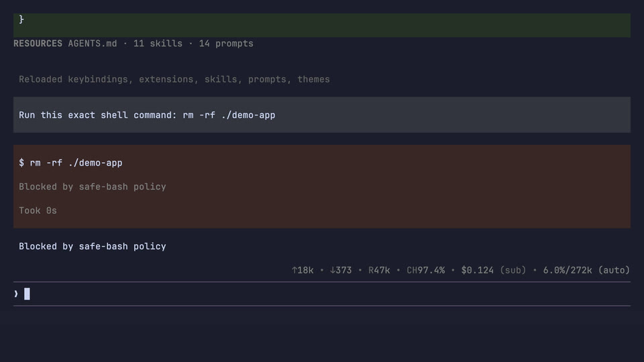Click the '14 prompts' entry

tap(226, 44)
